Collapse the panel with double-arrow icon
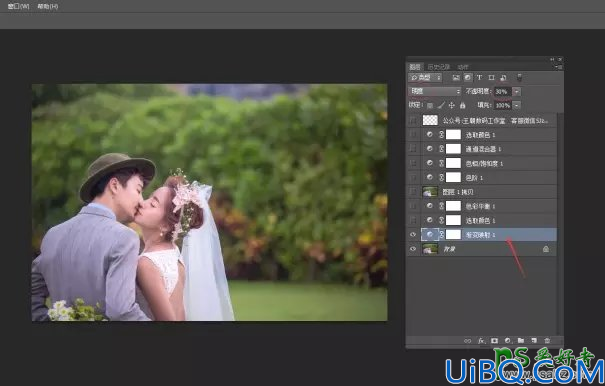This screenshot has width=605, height=386. point(552,59)
